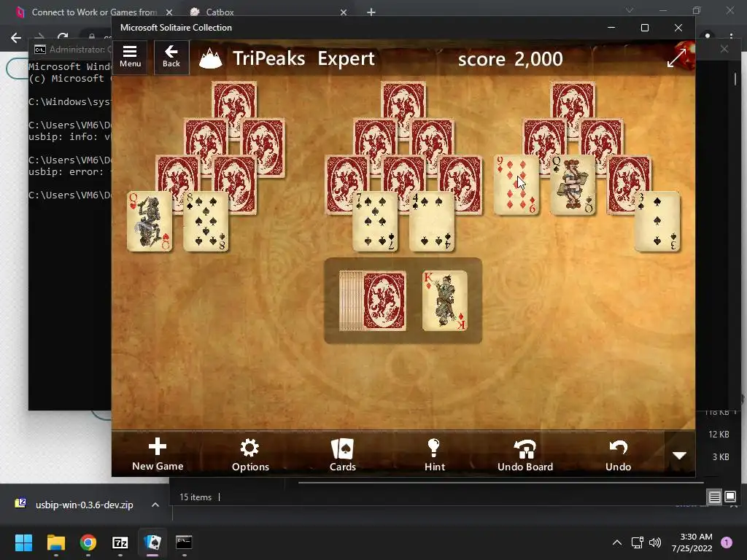Open 7-Zip from taskbar
The width and height of the screenshot is (747, 560).
[x=120, y=542]
